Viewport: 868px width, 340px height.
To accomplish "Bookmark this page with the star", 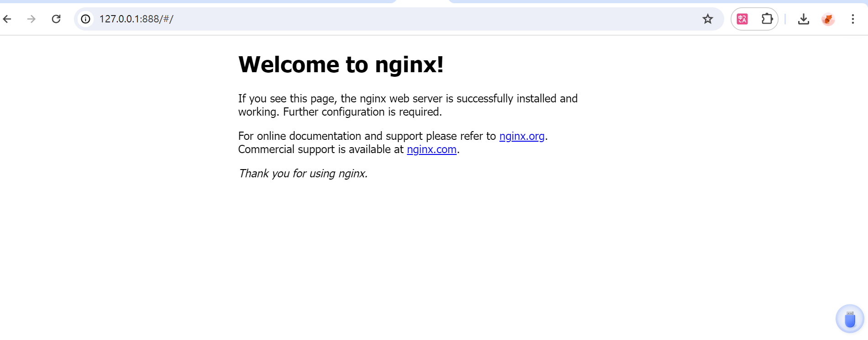I will [x=708, y=19].
